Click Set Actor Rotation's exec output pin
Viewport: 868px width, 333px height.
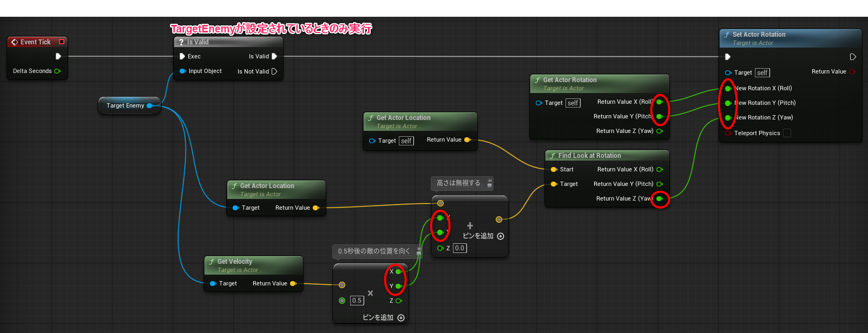(x=853, y=57)
